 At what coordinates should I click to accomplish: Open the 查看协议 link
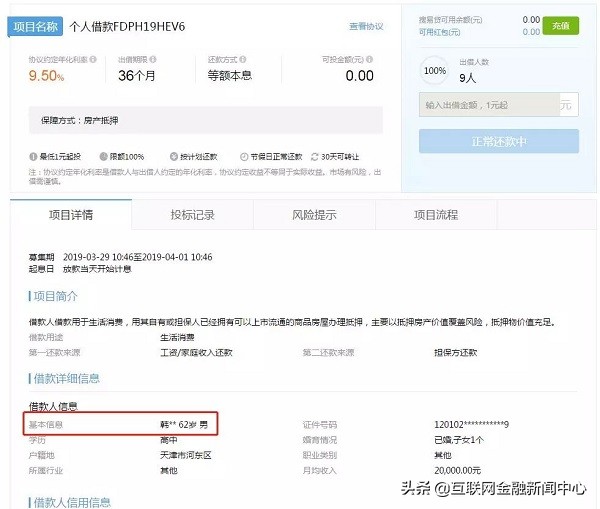366,26
